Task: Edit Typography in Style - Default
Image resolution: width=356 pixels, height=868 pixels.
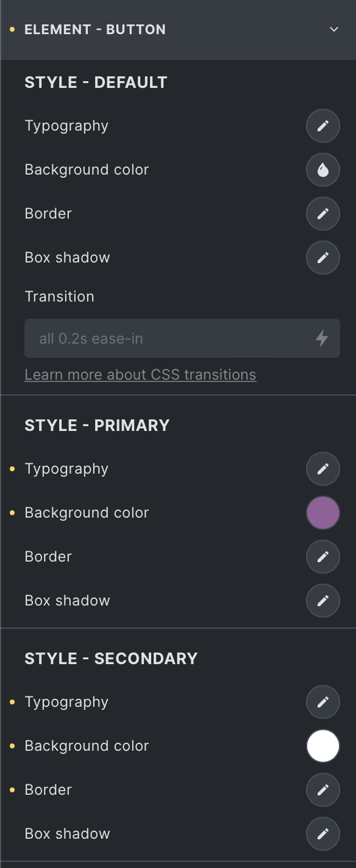Action: (323, 126)
